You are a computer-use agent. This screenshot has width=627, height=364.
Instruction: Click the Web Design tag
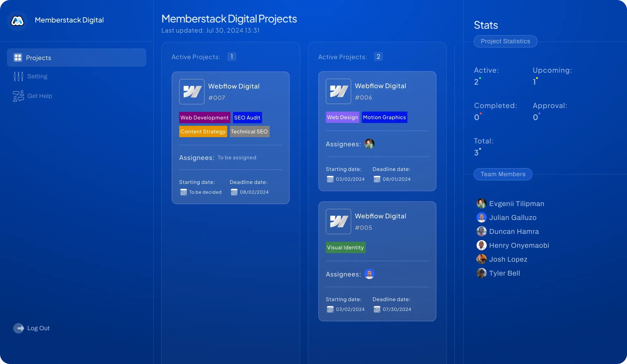tap(343, 117)
